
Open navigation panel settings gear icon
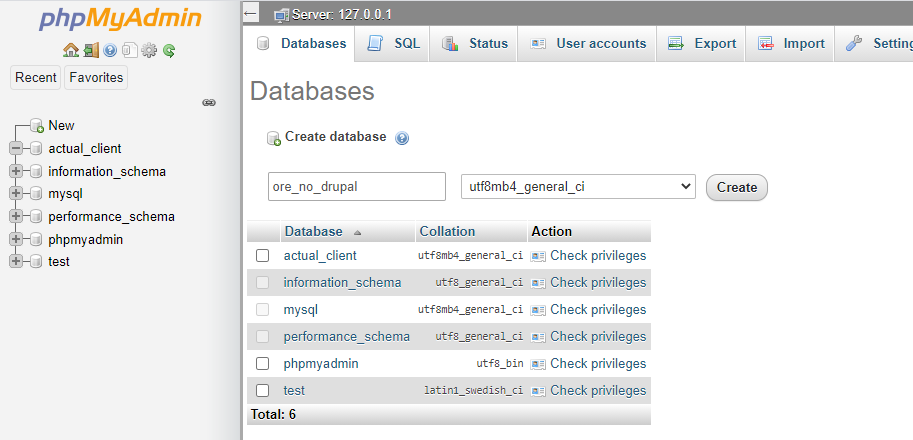[x=149, y=50]
